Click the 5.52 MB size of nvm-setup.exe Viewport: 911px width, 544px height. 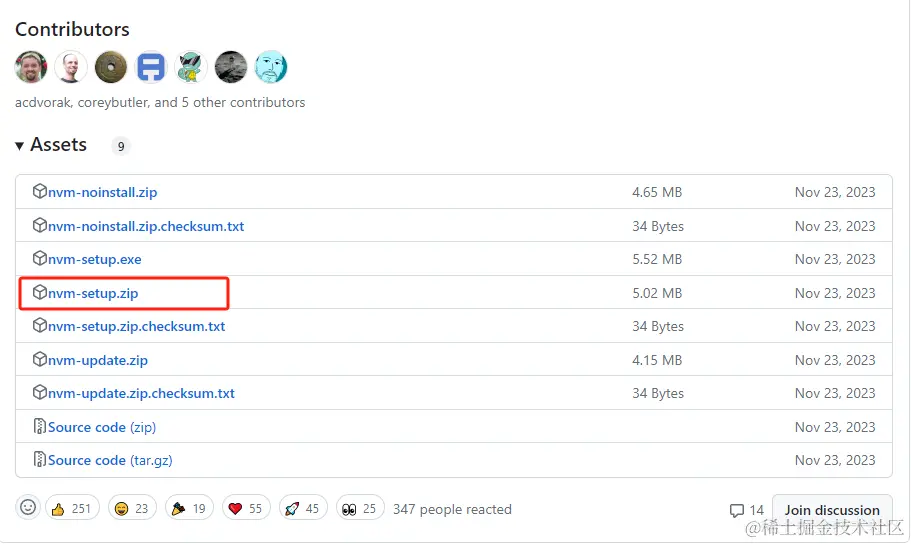[657, 259]
